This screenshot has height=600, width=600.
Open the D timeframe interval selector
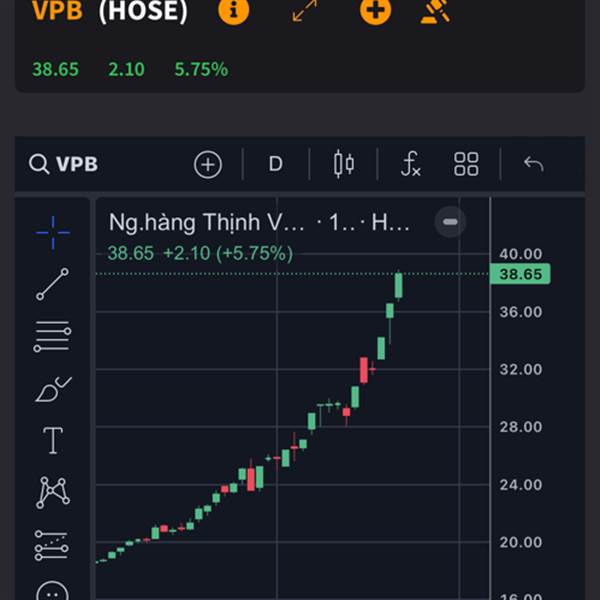[x=276, y=164]
